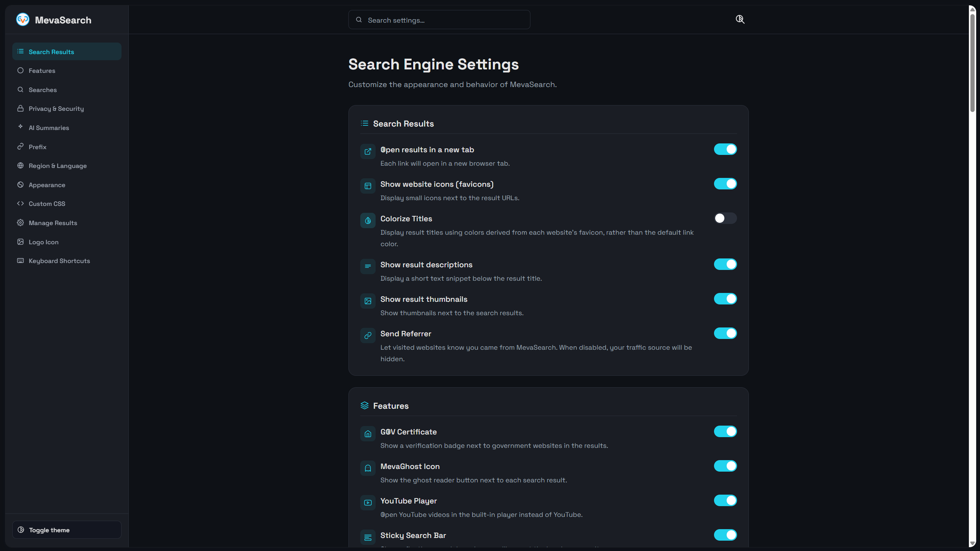Click the Logo Icon image icon

[20, 242]
